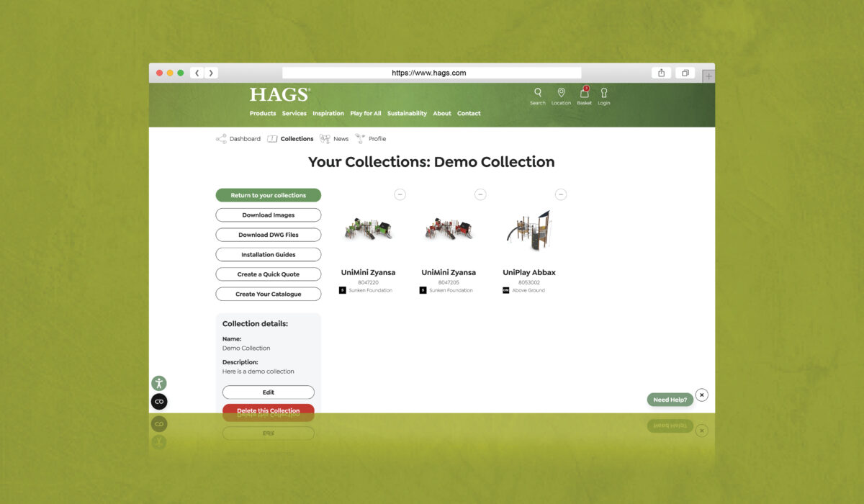The height and width of the screenshot is (504, 864).
Task: Remove UniMini Zyansa 8047220 from collection
Action: point(400,194)
